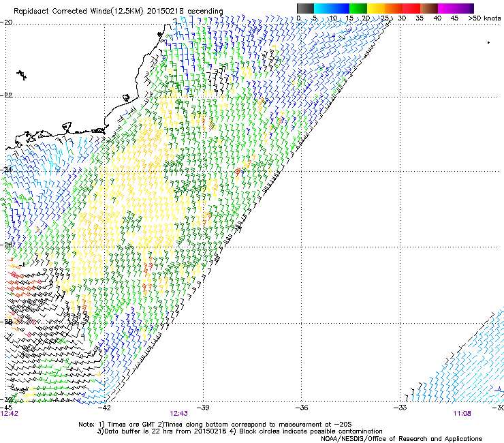This screenshot has height=443, width=504.
Task: Click the '20150218 ascending' title date
Action: [185, 12]
